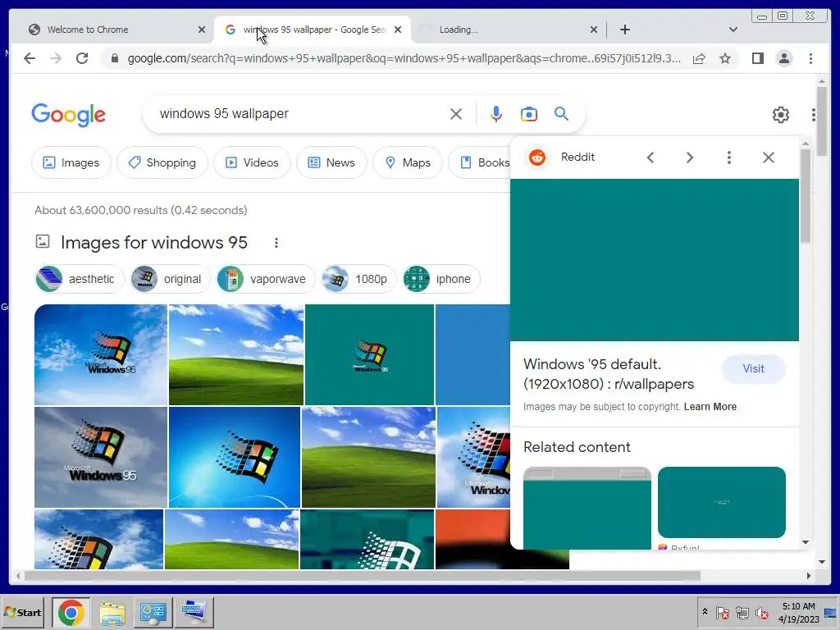Image resolution: width=840 pixels, height=630 pixels.
Task: Select the original image chip
Action: pos(171,279)
